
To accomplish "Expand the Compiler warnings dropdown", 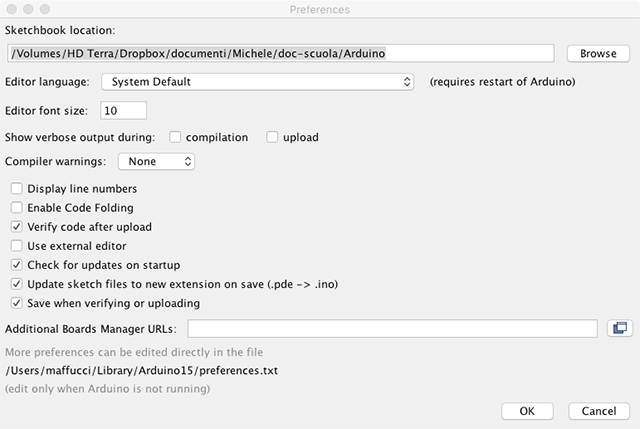I will (x=156, y=161).
